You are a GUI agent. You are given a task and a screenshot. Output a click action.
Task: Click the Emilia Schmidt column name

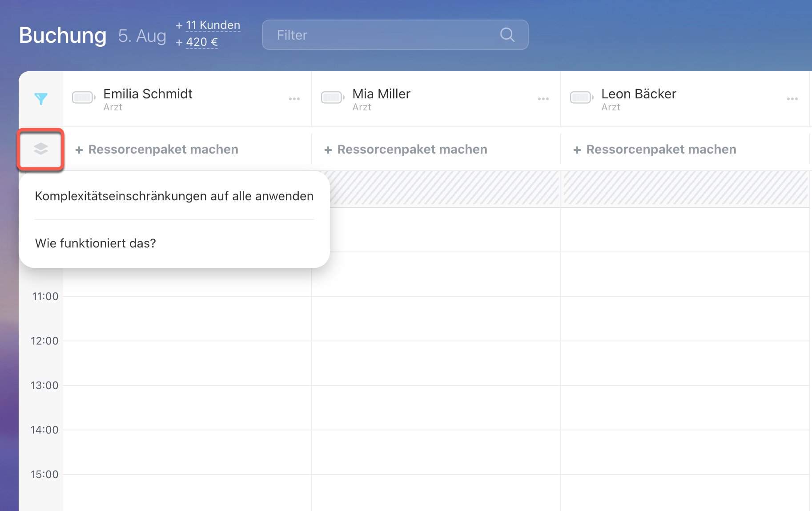[148, 93]
